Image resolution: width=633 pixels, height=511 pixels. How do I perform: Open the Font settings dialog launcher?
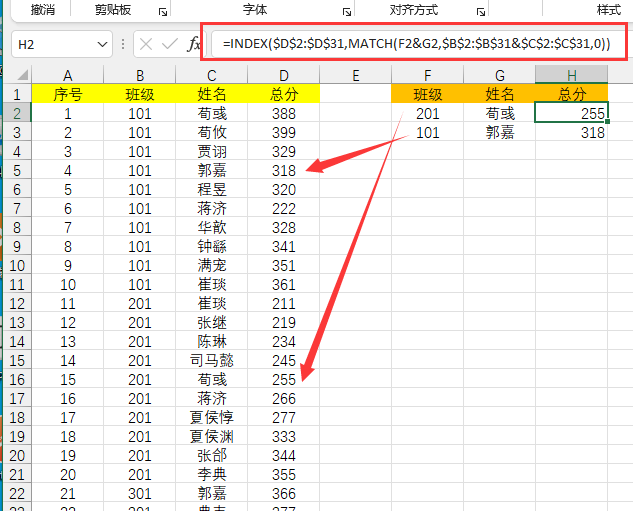pos(347,10)
